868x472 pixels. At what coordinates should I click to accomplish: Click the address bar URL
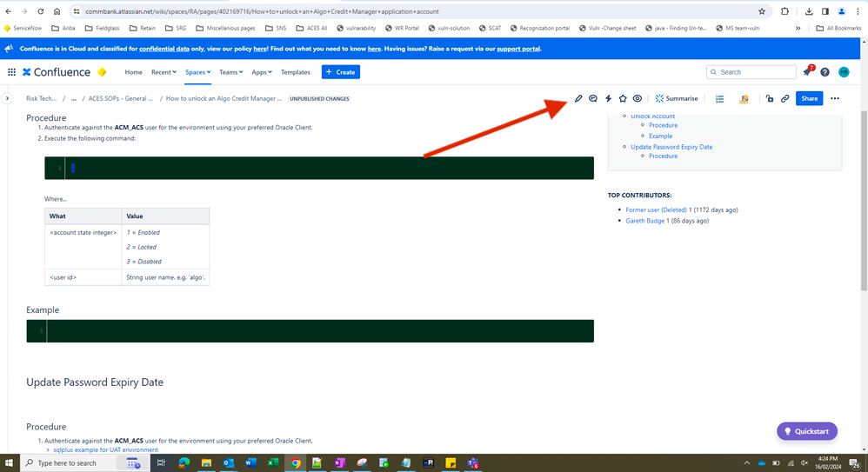coord(262,11)
